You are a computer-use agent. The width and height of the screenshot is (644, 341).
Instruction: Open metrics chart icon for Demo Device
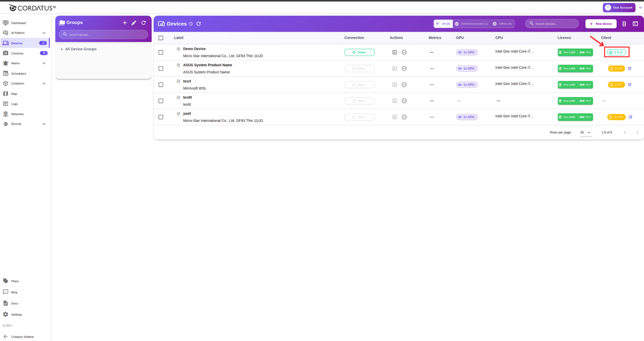(x=394, y=52)
